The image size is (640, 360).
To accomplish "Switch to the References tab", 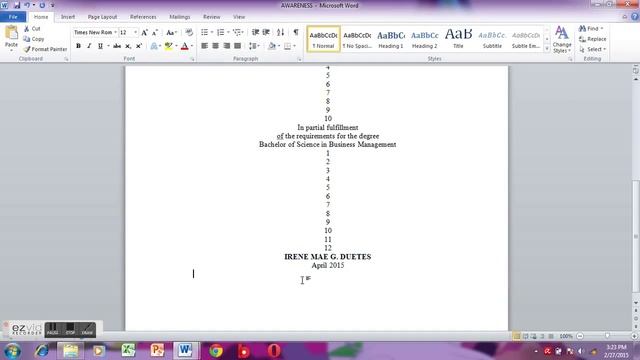I will (143, 17).
